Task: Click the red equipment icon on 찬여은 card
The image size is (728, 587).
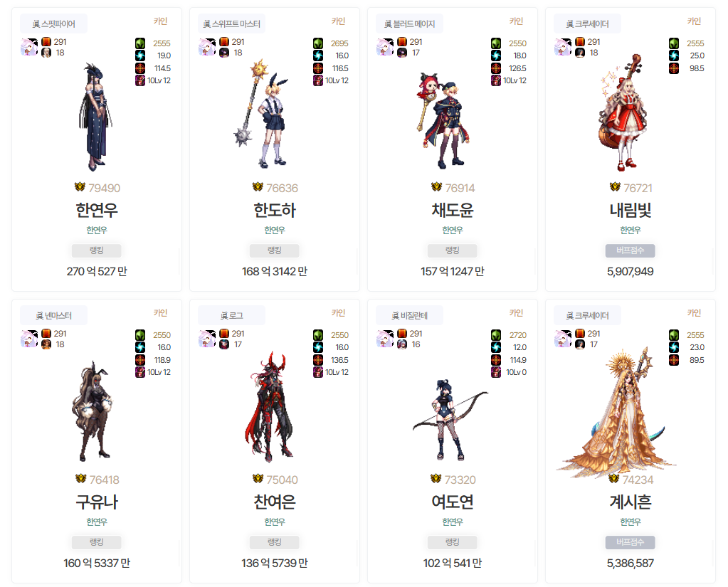Action: pyautogui.click(x=224, y=333)
